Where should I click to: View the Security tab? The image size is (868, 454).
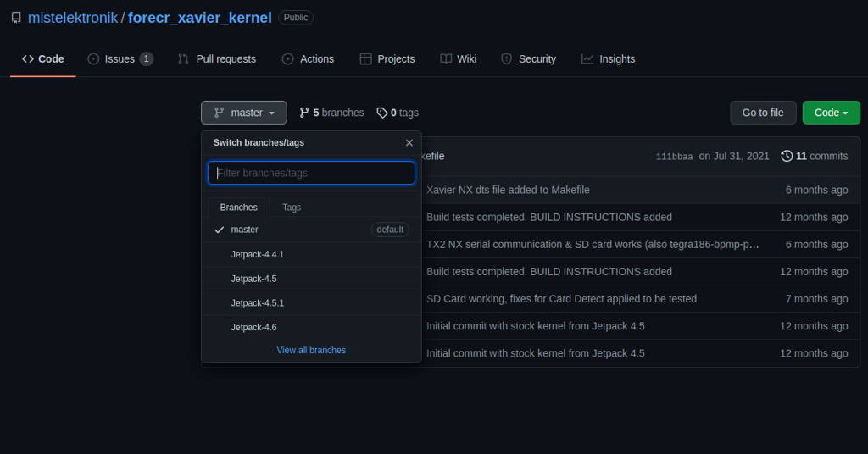click(x=529, y=58)
